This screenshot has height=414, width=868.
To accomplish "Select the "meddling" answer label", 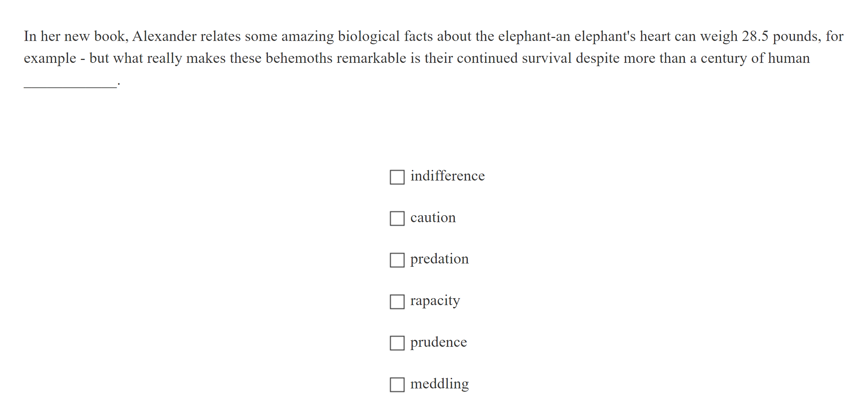I will click(440, 384).
